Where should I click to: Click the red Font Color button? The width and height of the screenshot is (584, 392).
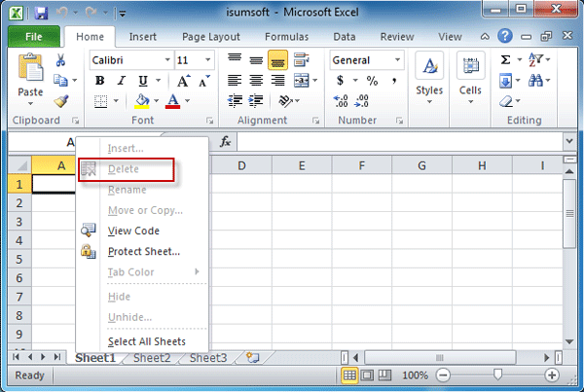173,101
